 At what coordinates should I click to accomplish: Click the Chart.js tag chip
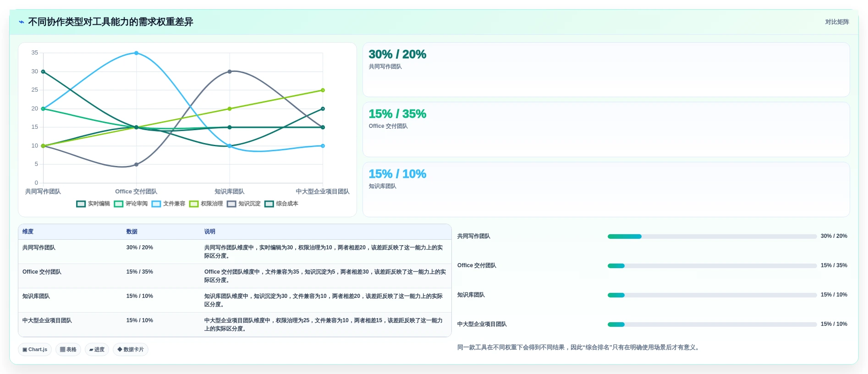[x=35, y=350]
